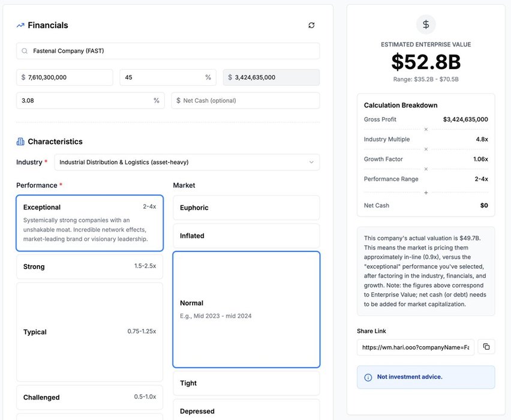
Task: Click the building icon next to Characteristics
Action: point(20,142)
